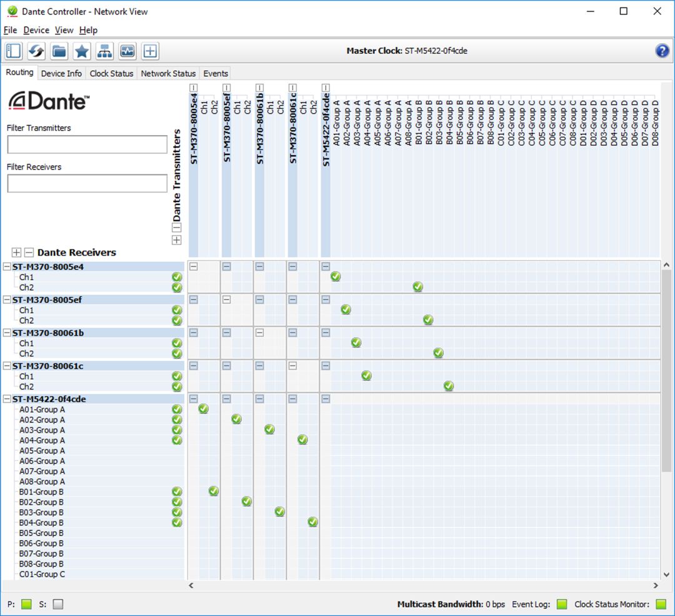Click the green Event Log status indicator
675x616 pixels.
[562, 604]
